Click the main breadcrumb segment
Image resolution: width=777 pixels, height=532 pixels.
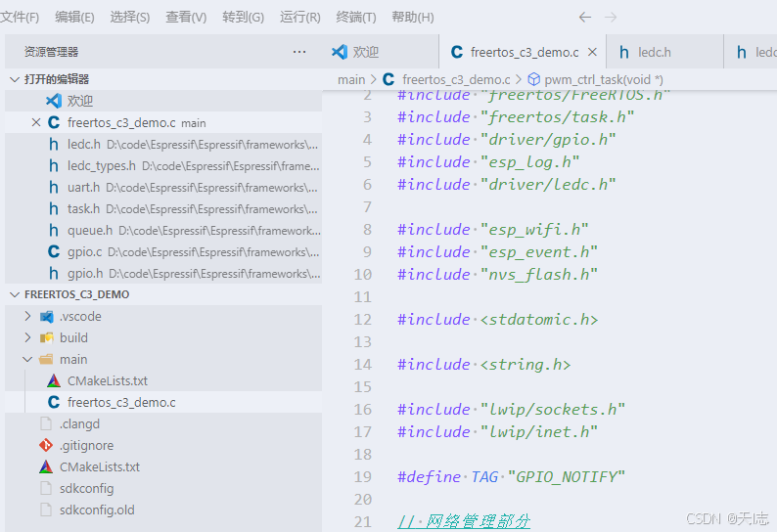(x=351, y=80)
